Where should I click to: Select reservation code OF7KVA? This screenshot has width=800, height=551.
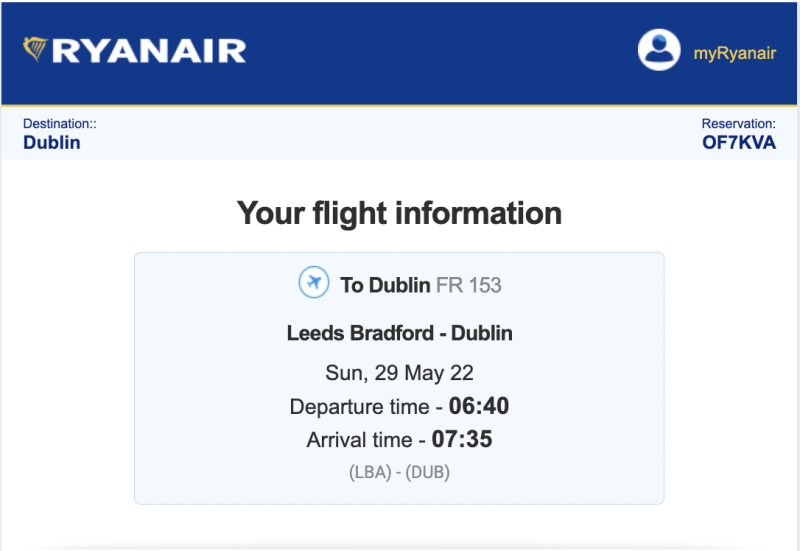tap(739, 143)
